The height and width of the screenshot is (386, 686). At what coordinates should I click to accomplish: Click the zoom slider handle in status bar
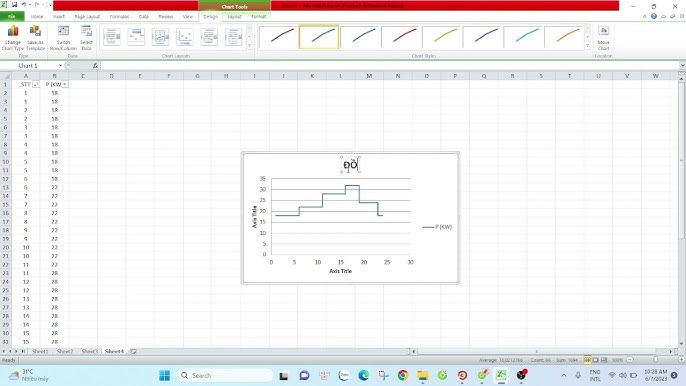[655, 360]
